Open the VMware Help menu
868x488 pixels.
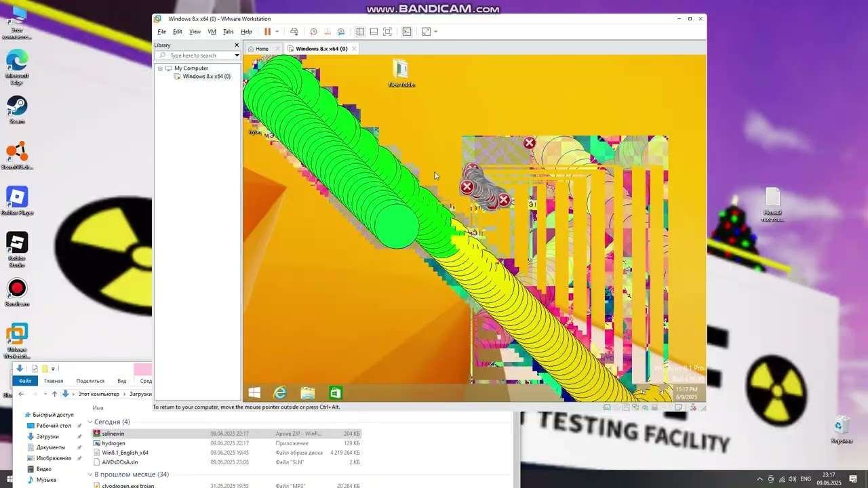247,32
